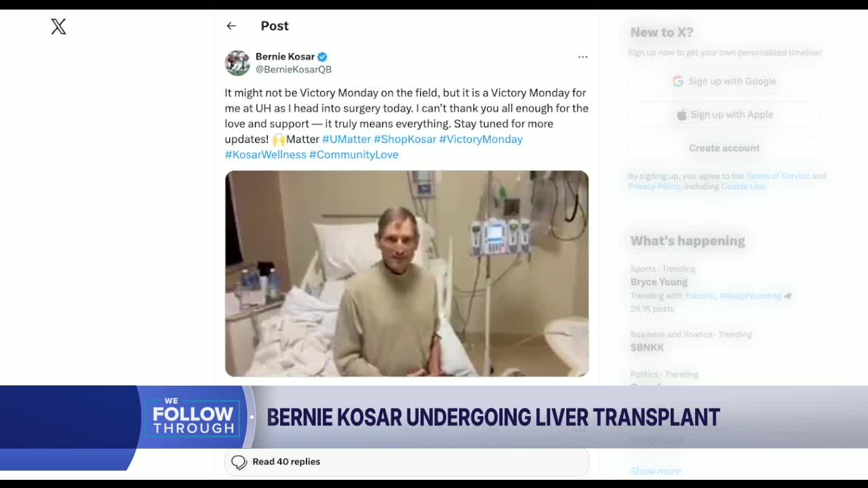Go back using the arrow icon

tap(231, 26)
